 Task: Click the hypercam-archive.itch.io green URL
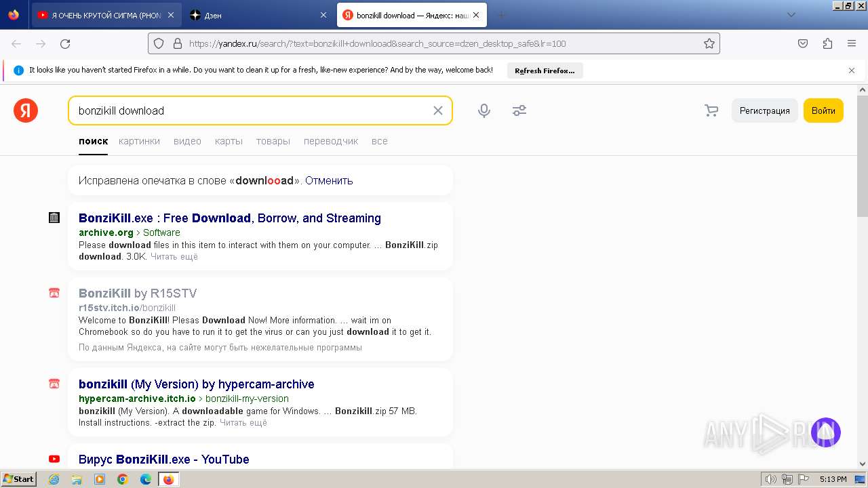click(137, 399)
